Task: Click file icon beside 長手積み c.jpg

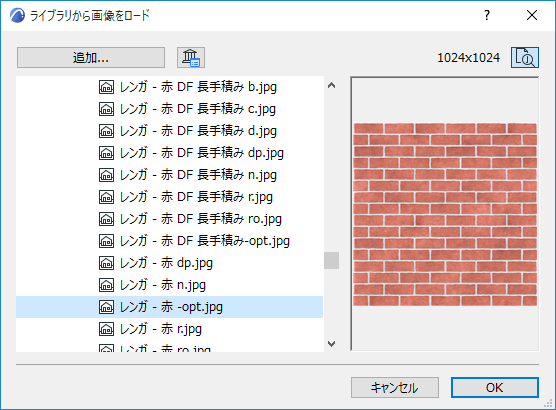Action: 106,109
